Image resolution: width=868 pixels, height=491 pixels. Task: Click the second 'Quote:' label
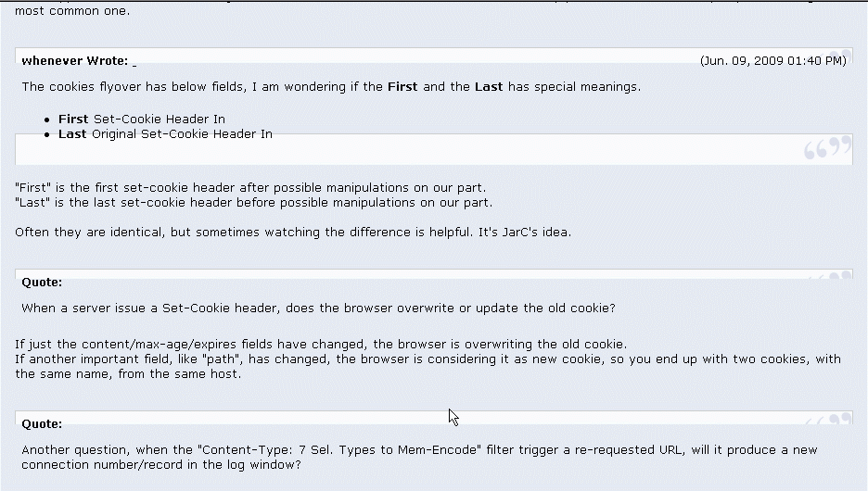(42, 423)
